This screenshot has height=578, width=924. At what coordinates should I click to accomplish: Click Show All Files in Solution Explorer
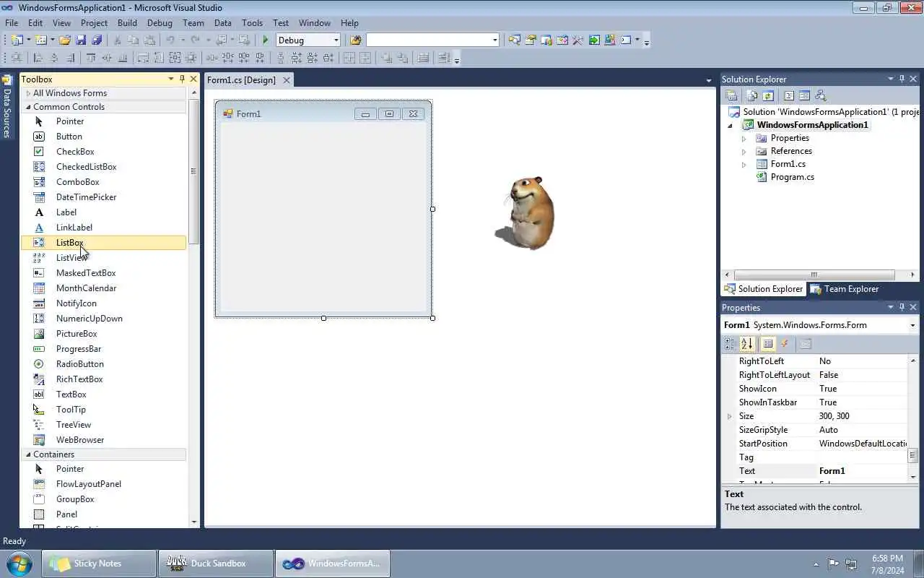[x=751, y=95]
